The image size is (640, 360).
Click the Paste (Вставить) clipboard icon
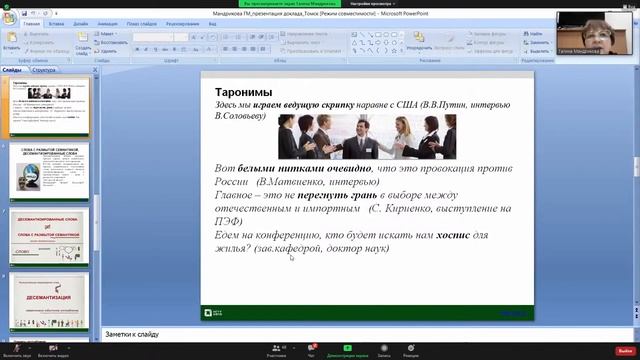[x=11, y=38]
